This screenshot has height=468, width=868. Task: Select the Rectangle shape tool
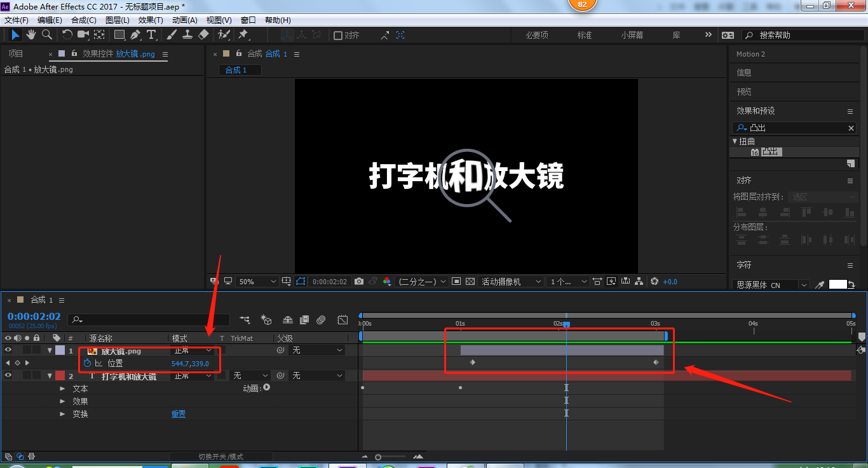(x=119, y=35)
